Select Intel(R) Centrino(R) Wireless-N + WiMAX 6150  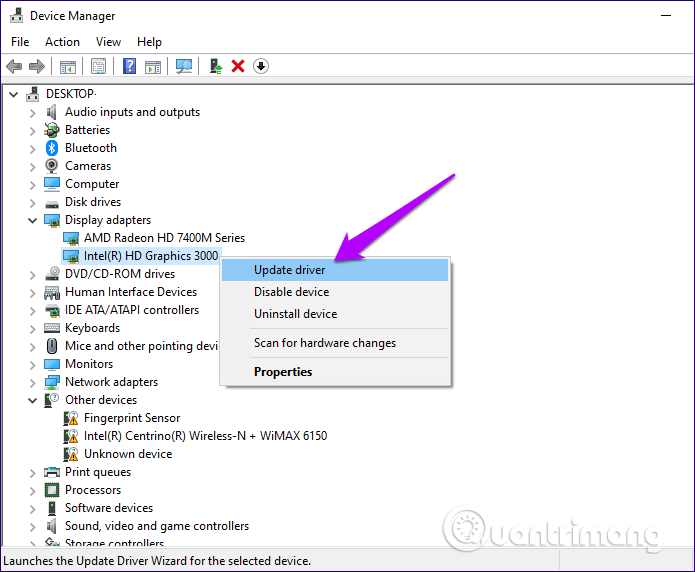click(205, 436)
